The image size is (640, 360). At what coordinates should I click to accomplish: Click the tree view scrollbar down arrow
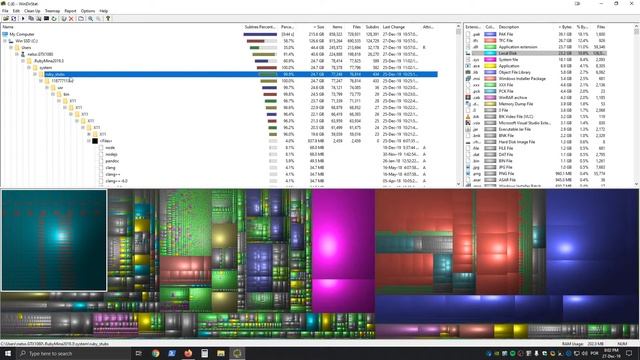[x=458, y=184]
